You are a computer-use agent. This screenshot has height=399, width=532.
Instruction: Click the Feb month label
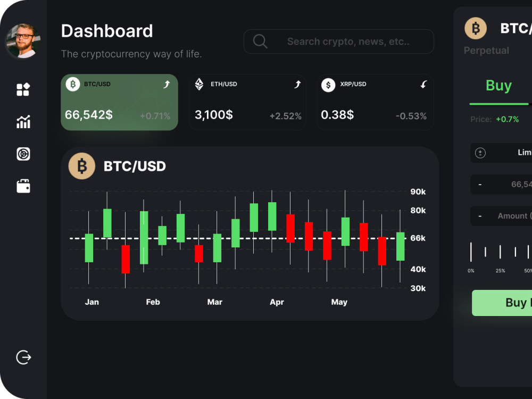153,302
